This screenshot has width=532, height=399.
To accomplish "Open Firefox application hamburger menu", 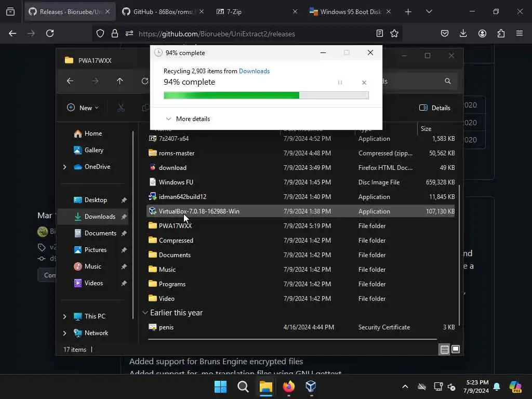I will click(520, 33).
